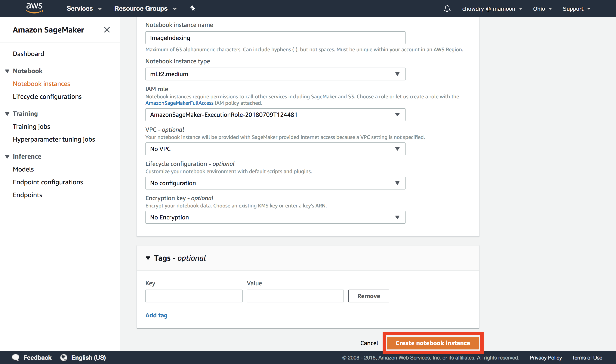Open Endpoints page
Viewport: 616px width, 364px height.
[x=27, y=195]
